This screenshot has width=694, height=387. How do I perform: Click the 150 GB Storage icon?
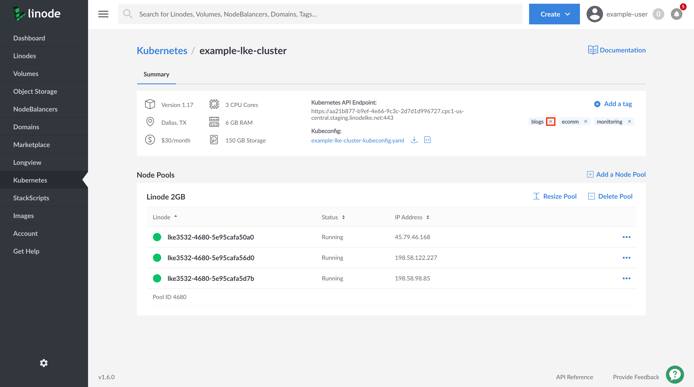[214, 140]
